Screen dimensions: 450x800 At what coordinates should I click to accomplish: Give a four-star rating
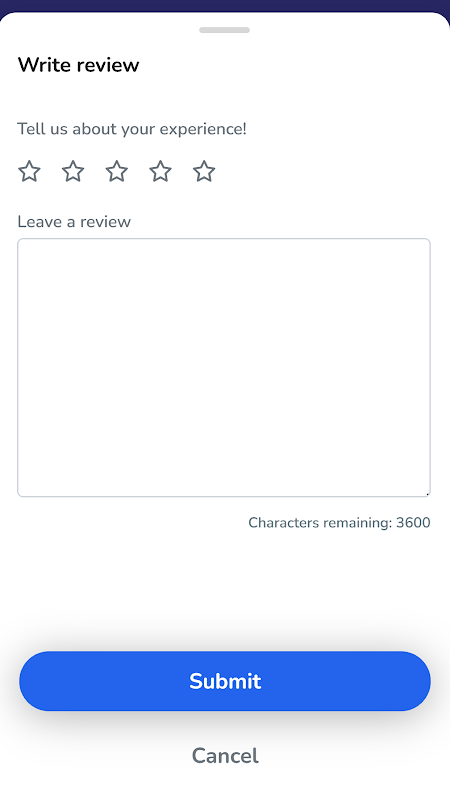coord(161,171)
